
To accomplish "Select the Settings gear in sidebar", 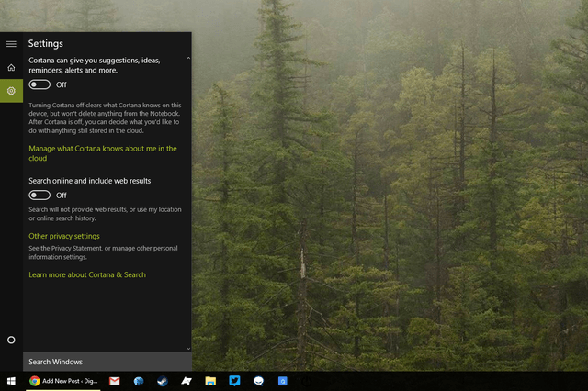I will pos(11,91).
